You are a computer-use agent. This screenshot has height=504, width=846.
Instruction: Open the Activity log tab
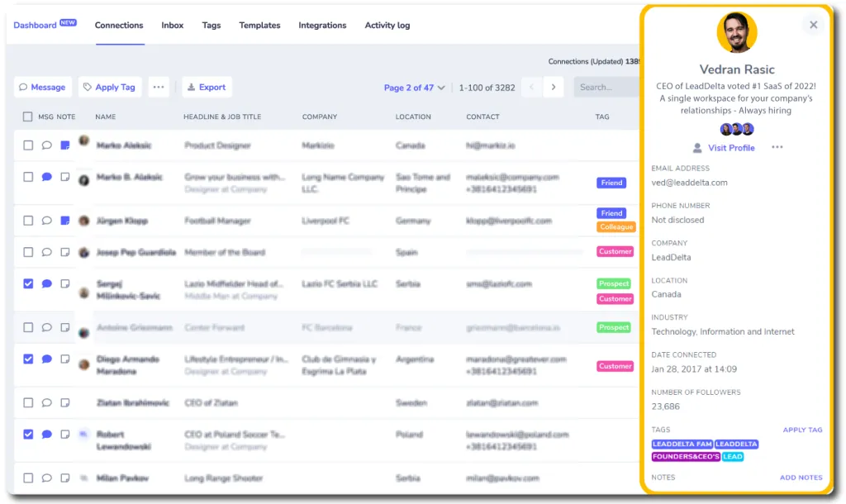(387, 26)
